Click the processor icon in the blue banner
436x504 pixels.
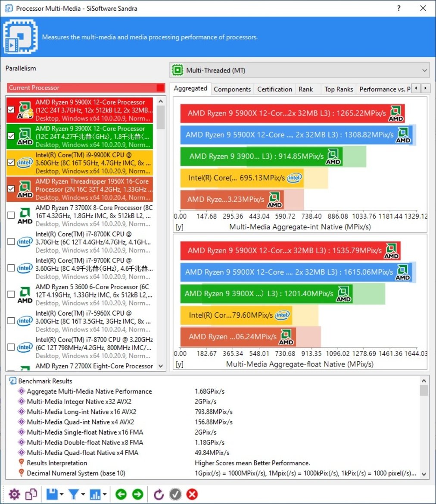tap(21, 37)
